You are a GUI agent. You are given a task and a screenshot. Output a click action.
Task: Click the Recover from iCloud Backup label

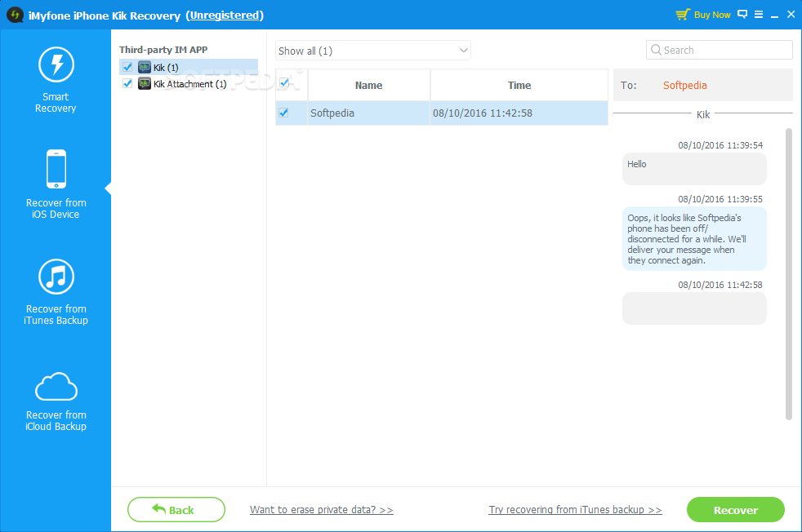[x=56, y=420]
